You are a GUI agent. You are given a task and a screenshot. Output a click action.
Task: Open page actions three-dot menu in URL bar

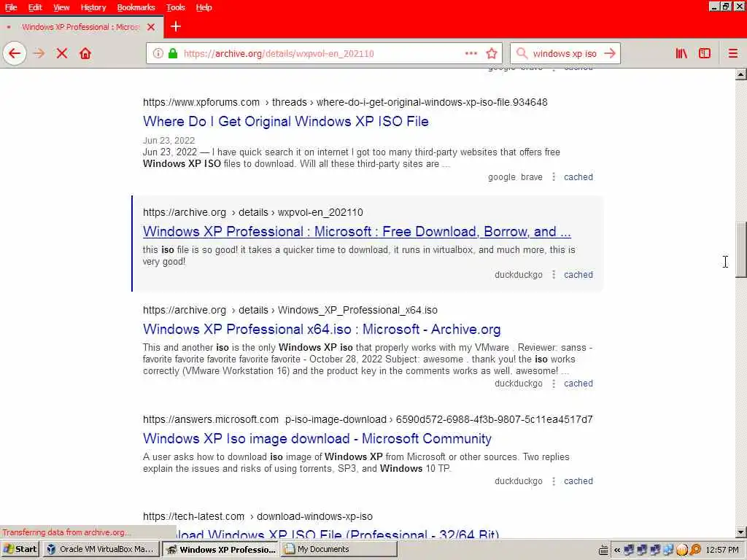471,53
